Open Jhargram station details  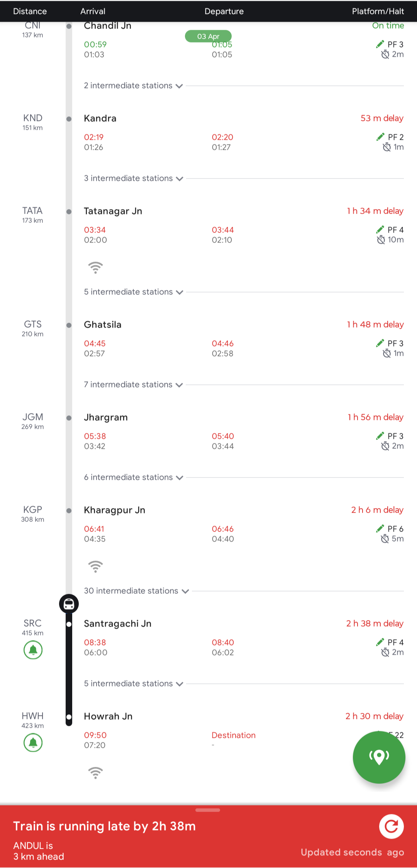pos(106,418)
